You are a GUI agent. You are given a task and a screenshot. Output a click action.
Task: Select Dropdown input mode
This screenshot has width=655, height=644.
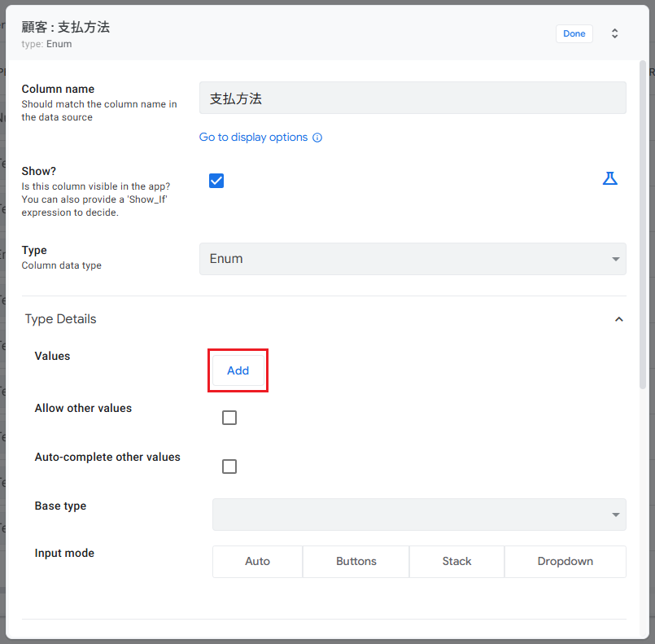(565, 562)
